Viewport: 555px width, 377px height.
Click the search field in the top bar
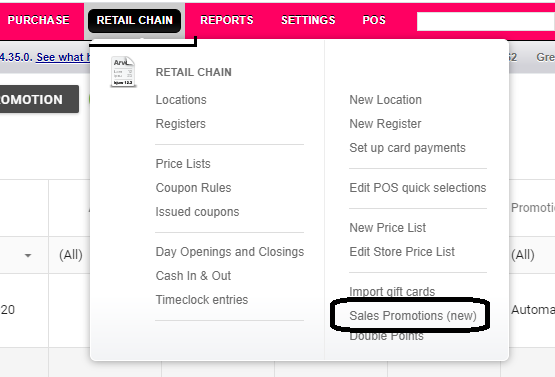coord(486,22)
